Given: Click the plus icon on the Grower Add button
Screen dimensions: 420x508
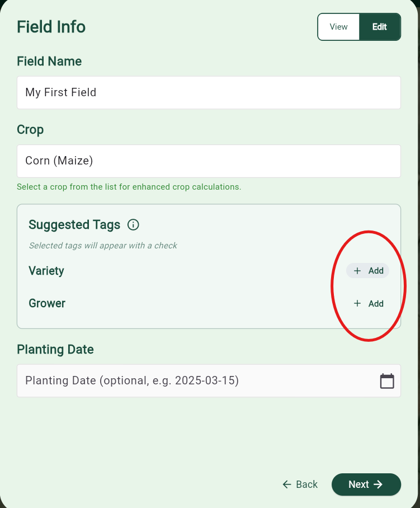Looking at the screenshot, I should [x=357, y=303].
